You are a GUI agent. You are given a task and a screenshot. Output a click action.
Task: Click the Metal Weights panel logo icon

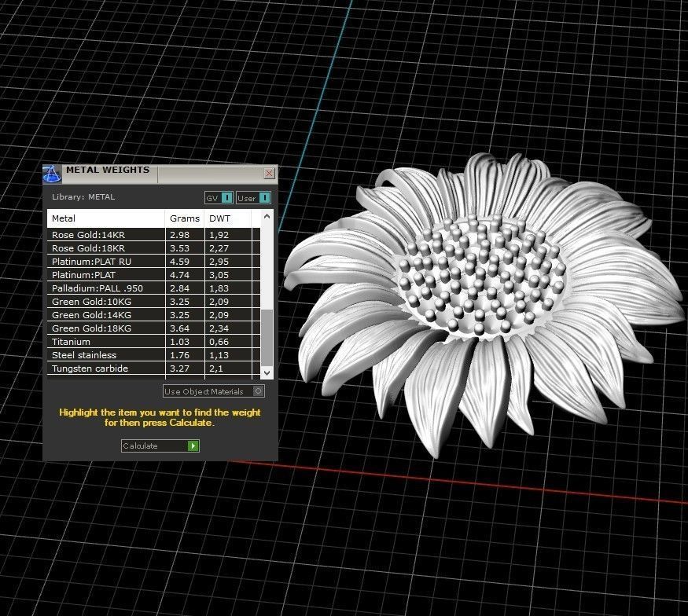52,174
